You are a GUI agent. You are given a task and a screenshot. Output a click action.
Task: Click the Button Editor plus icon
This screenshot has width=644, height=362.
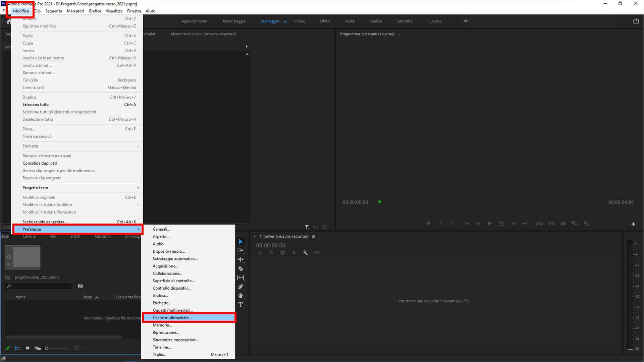tap(633, 224)
